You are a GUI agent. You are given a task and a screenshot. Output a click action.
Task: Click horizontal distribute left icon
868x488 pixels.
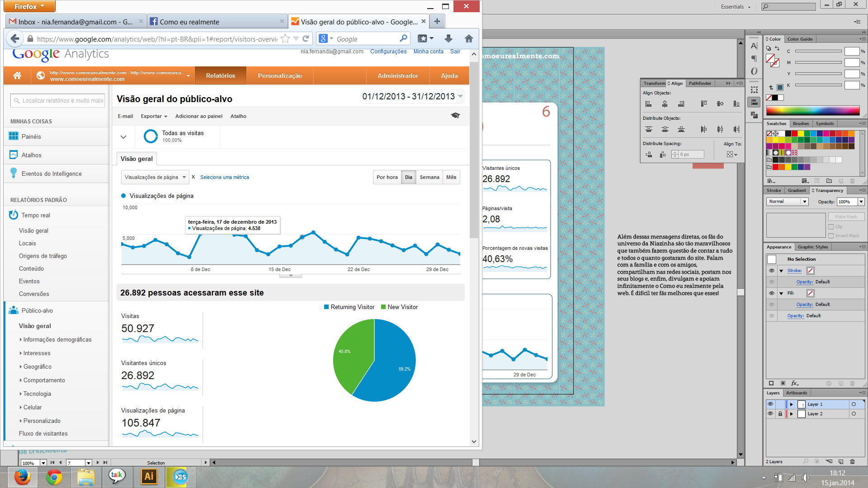pyautogui.click(x=703, y=129)
